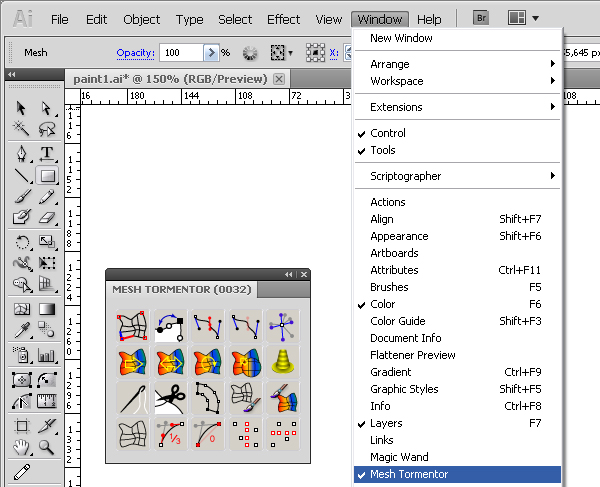Open the Artboards panel entry

point(457,253)
